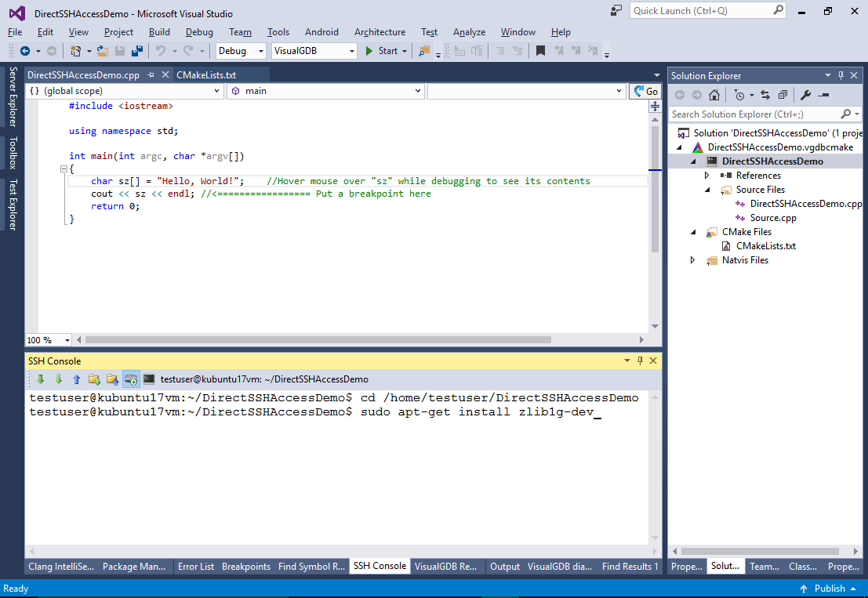Click the Undo arrow icon
This screenshot has height=598, width=868.
pos(161,51)
